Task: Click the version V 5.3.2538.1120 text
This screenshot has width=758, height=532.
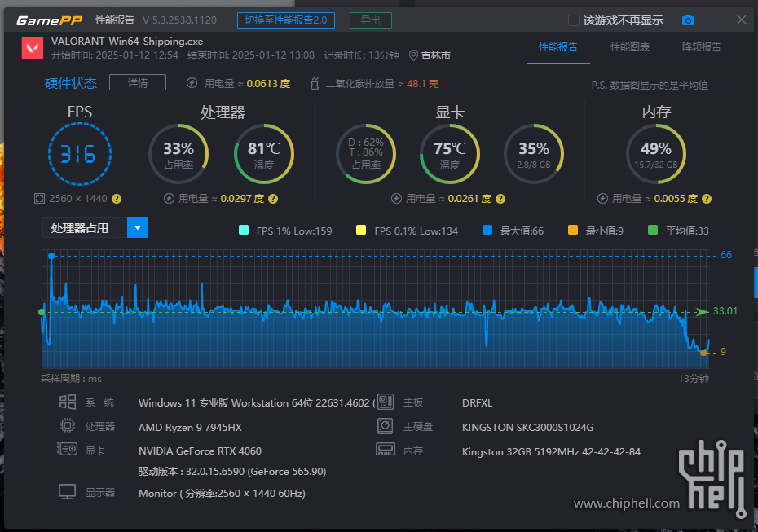Action: [179, 20]
